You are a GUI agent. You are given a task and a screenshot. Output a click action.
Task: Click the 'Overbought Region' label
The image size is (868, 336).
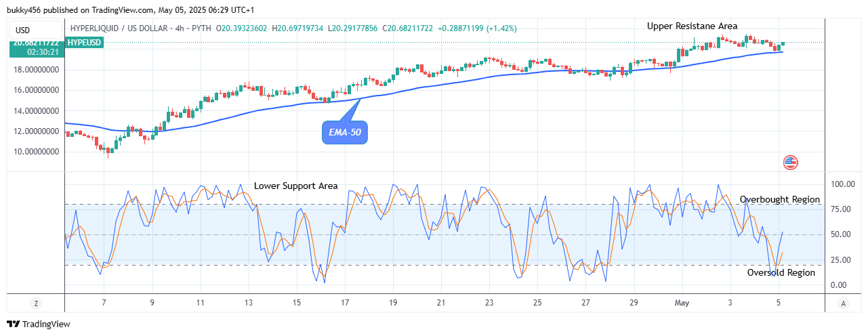pos(780,200)
